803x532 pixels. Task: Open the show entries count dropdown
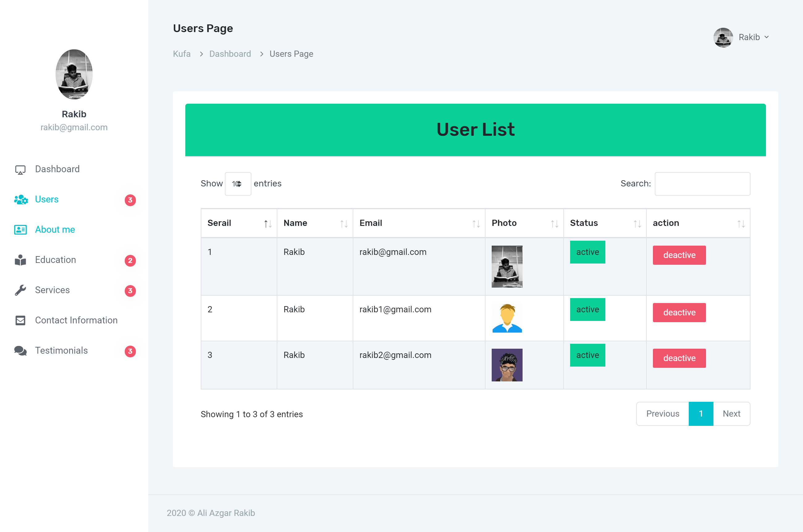pos(238,184)
